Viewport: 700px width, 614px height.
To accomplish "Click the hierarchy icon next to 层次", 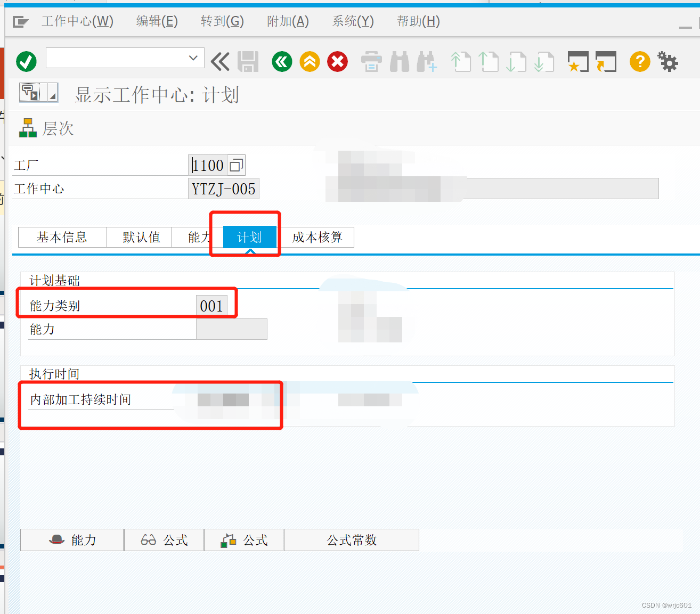I will (x=27, y=128).
